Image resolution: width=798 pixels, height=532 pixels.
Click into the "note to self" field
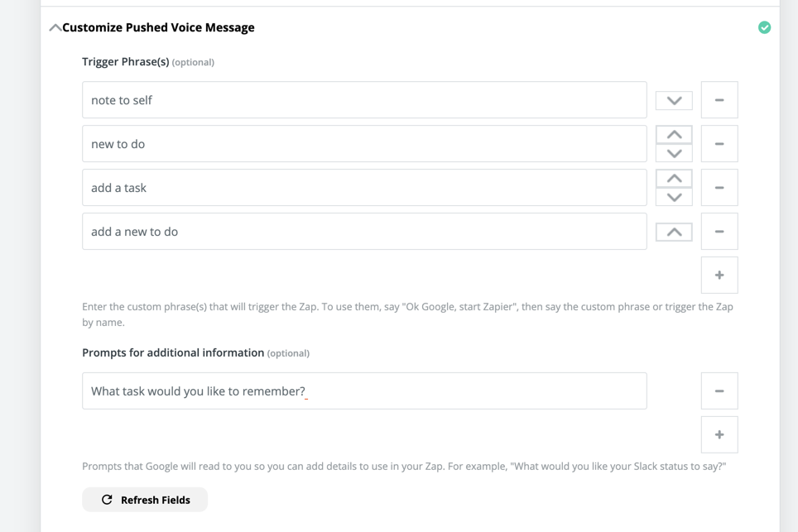[364, 100]
